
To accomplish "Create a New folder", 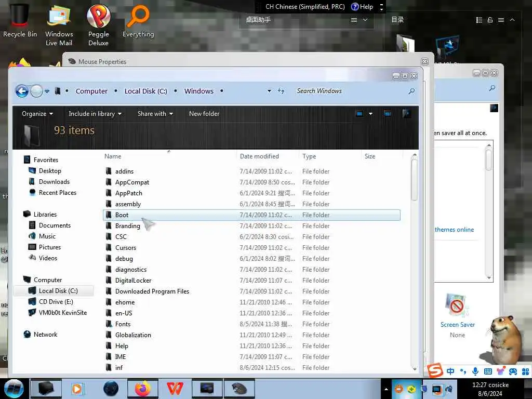I will coord(204,114).
